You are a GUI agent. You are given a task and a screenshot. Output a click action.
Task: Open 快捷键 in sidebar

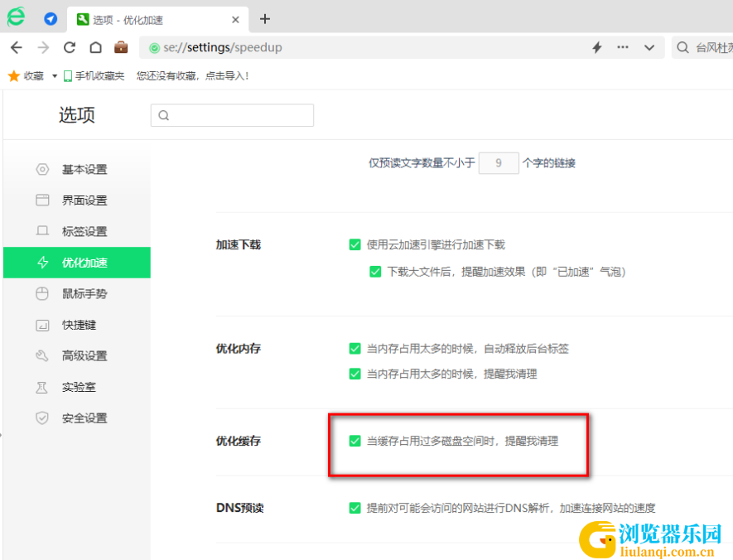tap(77, 325)
